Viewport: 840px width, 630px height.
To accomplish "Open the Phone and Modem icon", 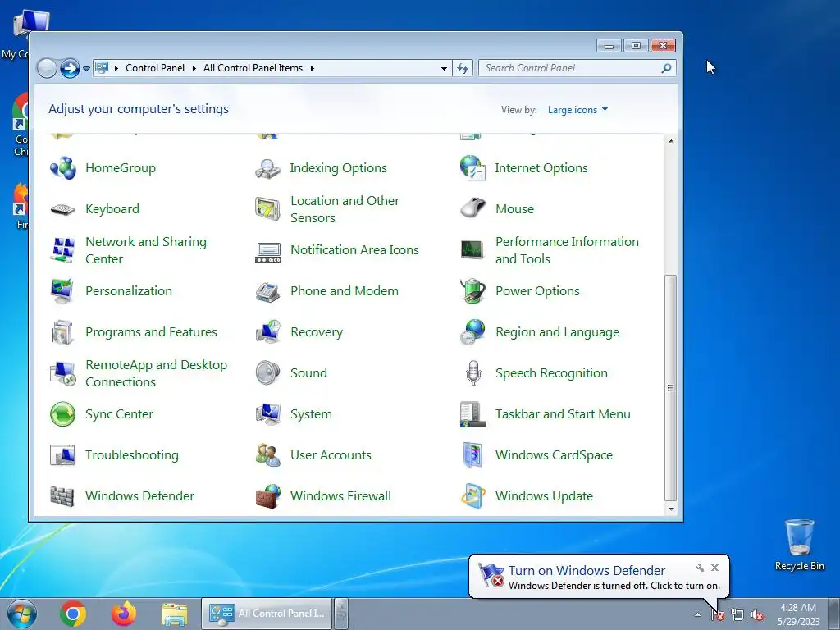I will (268, 291).
